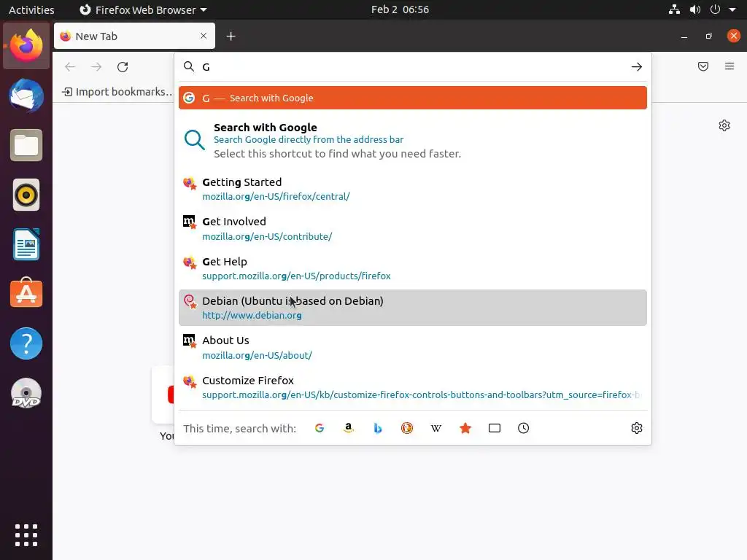Screen dimensions: 747x560
Task: Open system menu dropdown arrow
Action: 732,9
